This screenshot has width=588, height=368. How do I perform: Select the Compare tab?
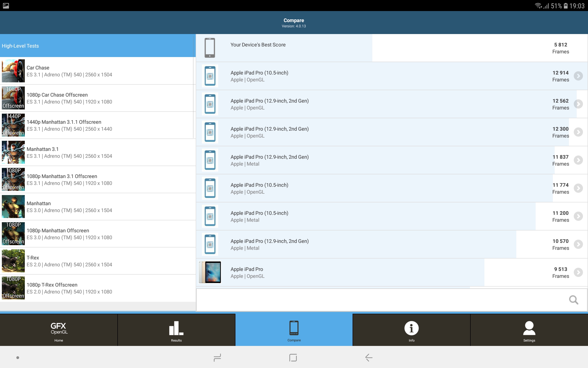294,330
